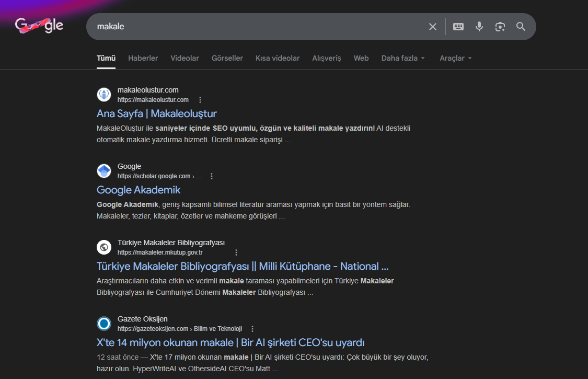
Task: Search by image with the camera lens icon
Action: click(500, 27)
